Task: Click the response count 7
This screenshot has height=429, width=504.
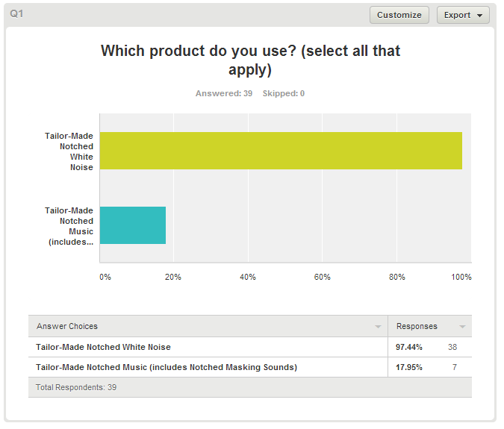Action: click(x=455, y=367)
